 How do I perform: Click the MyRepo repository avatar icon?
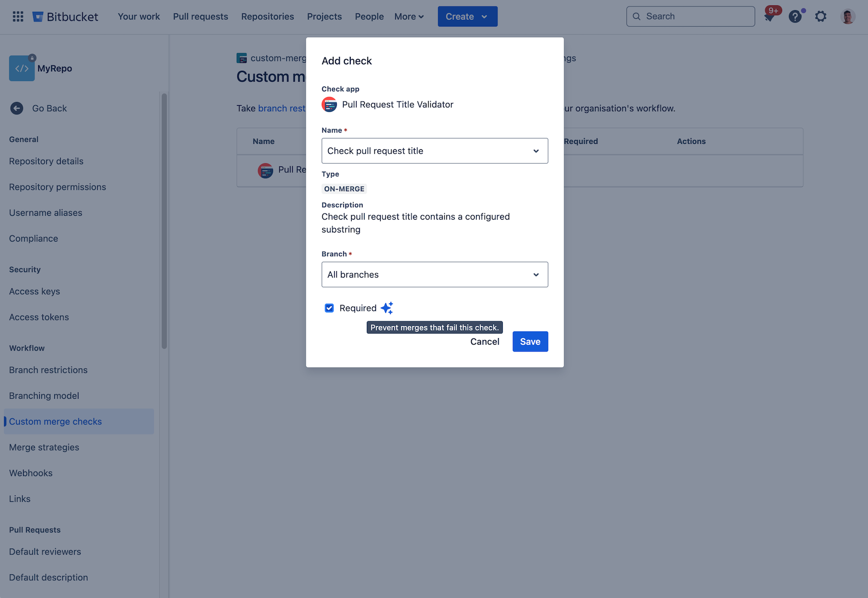21,68
